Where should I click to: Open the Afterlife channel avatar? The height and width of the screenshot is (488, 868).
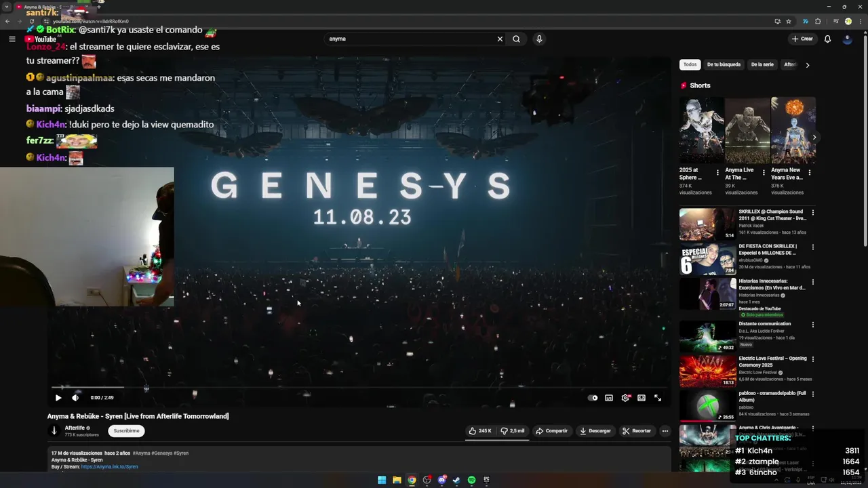pyautogui.click(x=54, y=430)
